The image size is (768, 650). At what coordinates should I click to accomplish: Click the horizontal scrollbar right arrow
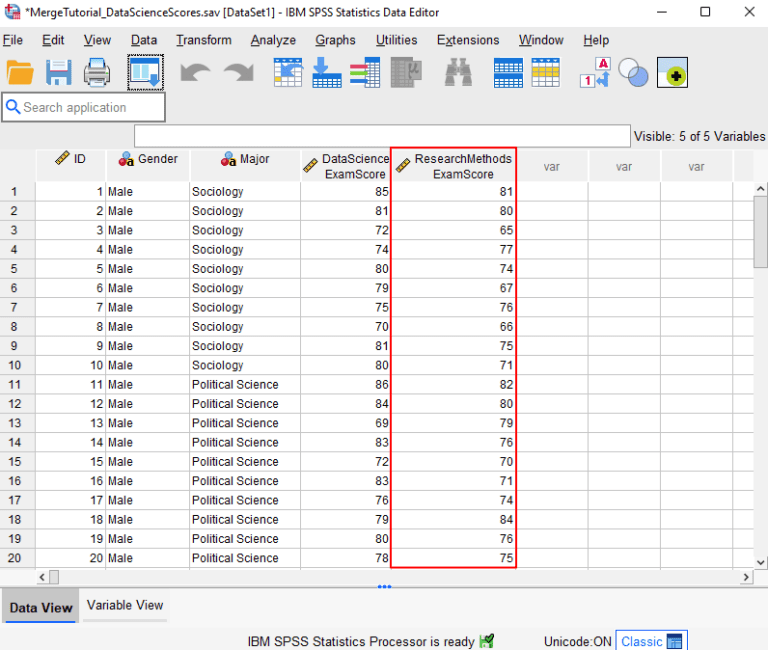coord(746,578)
